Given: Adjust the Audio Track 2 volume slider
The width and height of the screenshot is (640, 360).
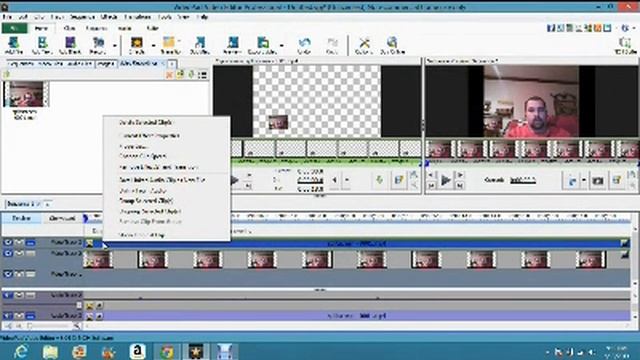Looking at the screenshot, I should (42, 305).
